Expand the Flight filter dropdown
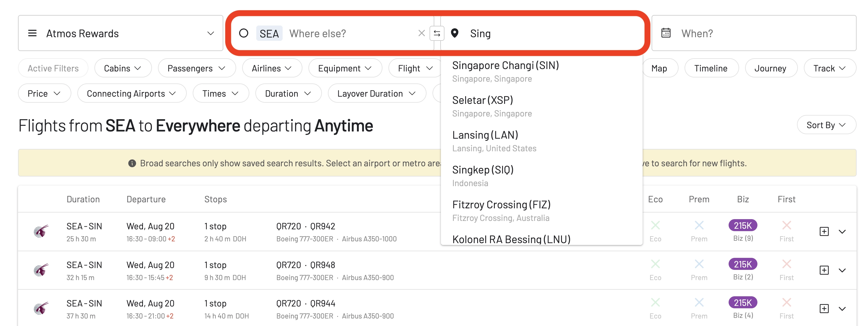The width and height of the screenshot is (868, 326). point(415,68)
